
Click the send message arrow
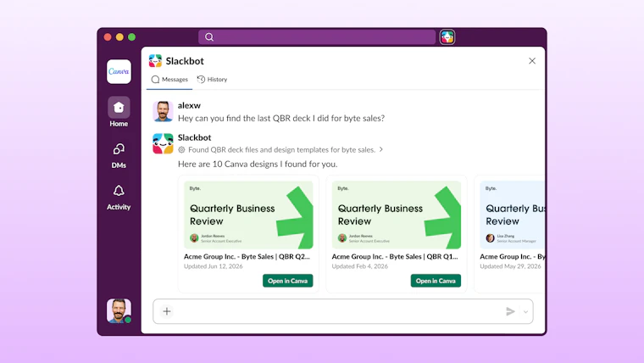(510, 311)
